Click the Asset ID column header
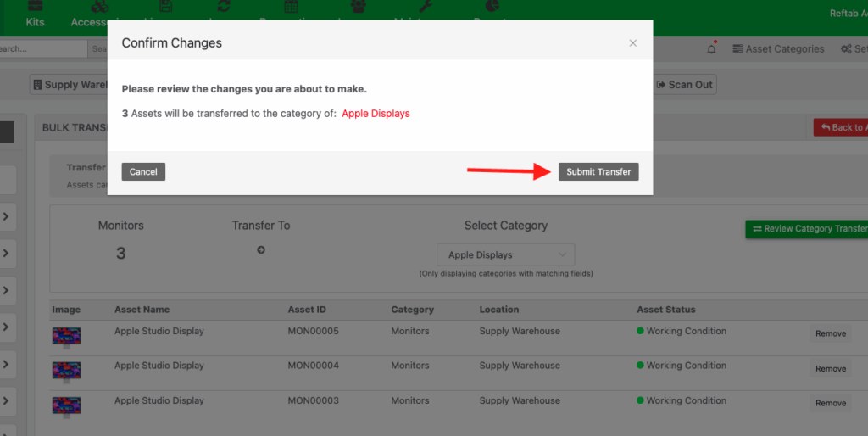The height and width of the screenshot is (436, 868). pyautogui.click(x=307, y=310)
